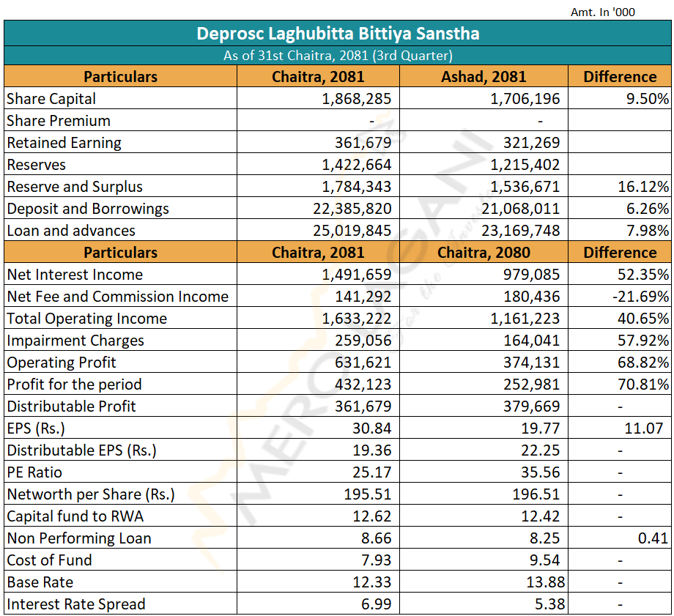This screenshot has height=616, width=674.
Task: Select the Chaitra, 2080 column header
Action: tap(484, 253)
